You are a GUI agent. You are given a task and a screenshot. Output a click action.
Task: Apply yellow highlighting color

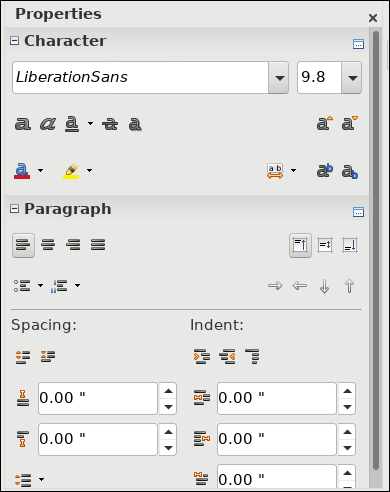[x=71, y=171]
